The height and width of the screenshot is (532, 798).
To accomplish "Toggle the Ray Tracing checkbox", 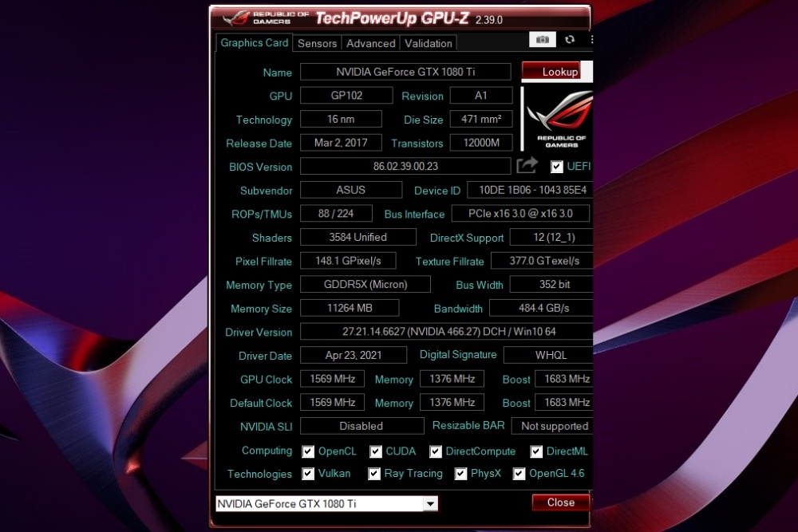I will click(x=374, y=474).
